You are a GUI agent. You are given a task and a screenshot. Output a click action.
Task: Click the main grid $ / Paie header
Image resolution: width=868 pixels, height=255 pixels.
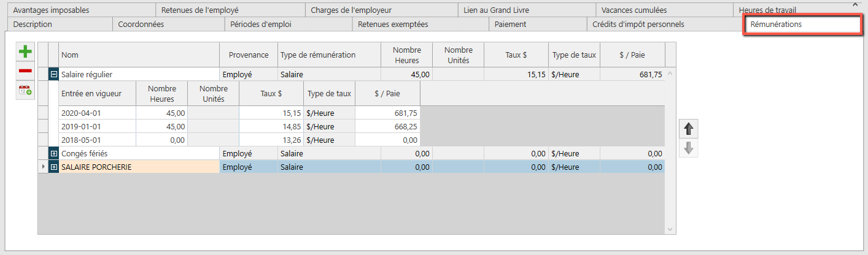click(632, 55)
